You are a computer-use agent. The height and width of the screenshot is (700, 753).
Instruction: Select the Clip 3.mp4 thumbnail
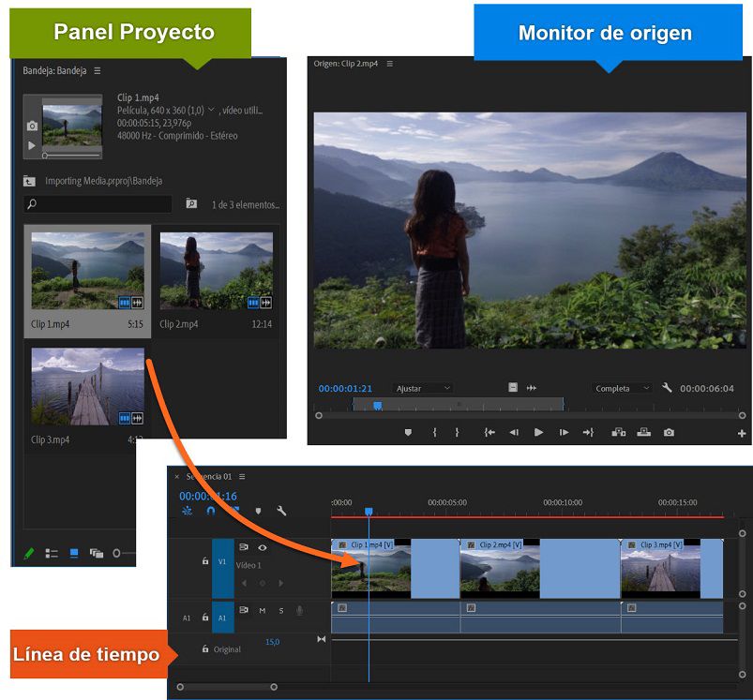pos(87,387)
